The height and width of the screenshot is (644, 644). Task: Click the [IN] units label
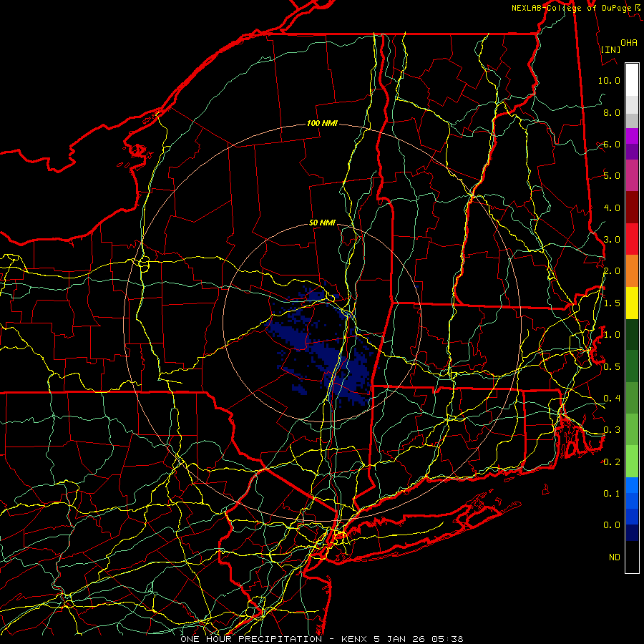pos(610,49)
